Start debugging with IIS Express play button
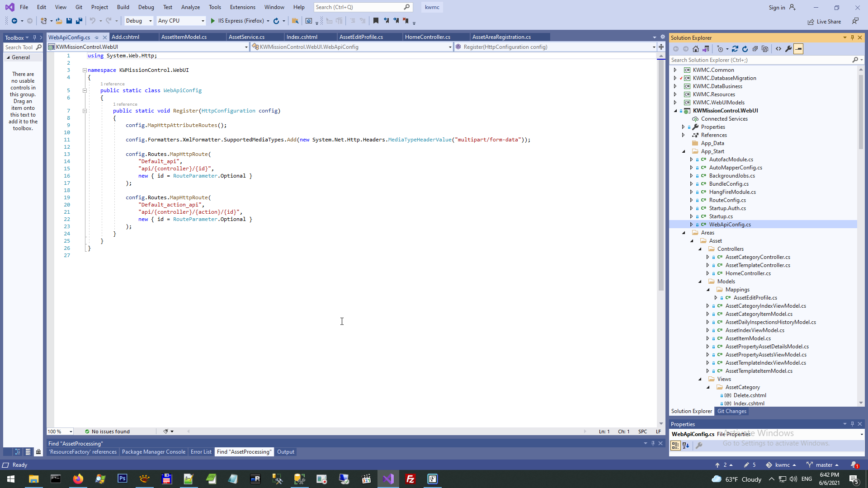The width and height of the screenshot is (868, 488). pyautogui.click(x=213, y=21)
